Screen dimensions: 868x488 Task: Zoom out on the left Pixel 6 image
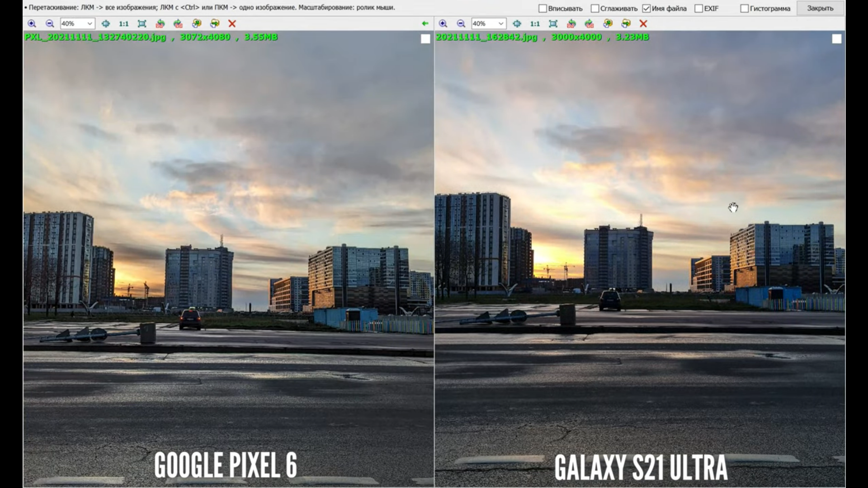pos(50,23)
